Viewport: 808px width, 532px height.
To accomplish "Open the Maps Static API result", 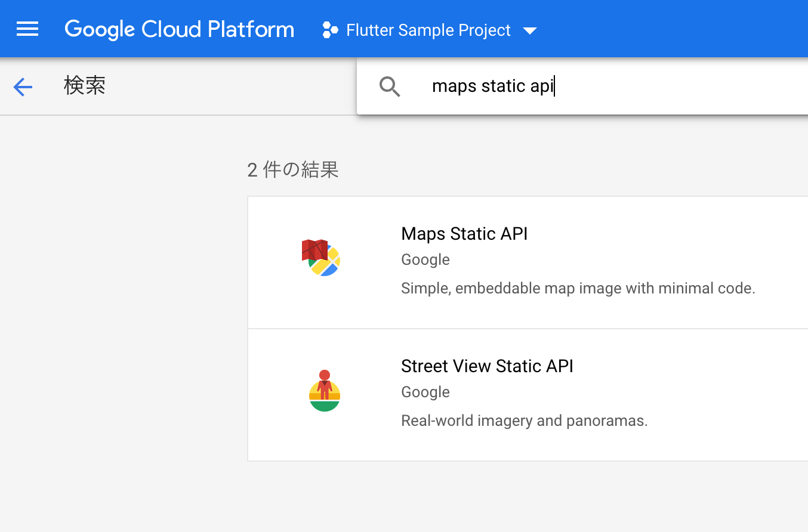I will pyautogui.click(x=528, y=262).
